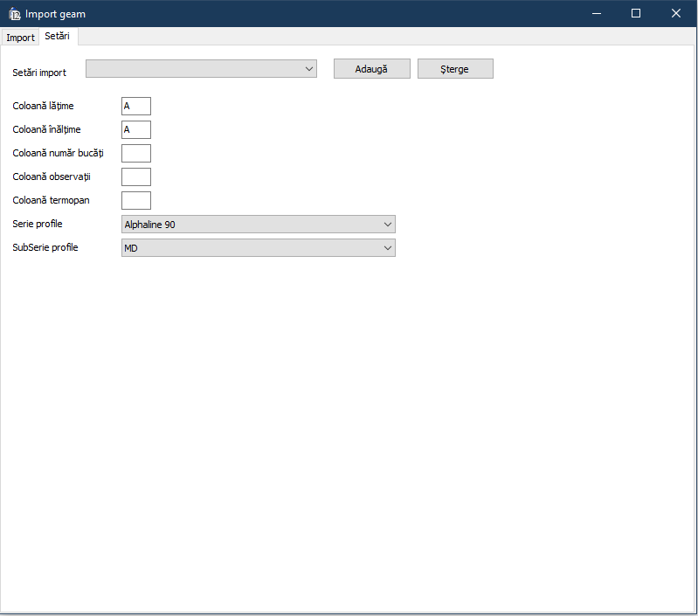698x616 pixels.
Task: Select the Coloană număr bucăți field
Action: (x=136, y=154)
